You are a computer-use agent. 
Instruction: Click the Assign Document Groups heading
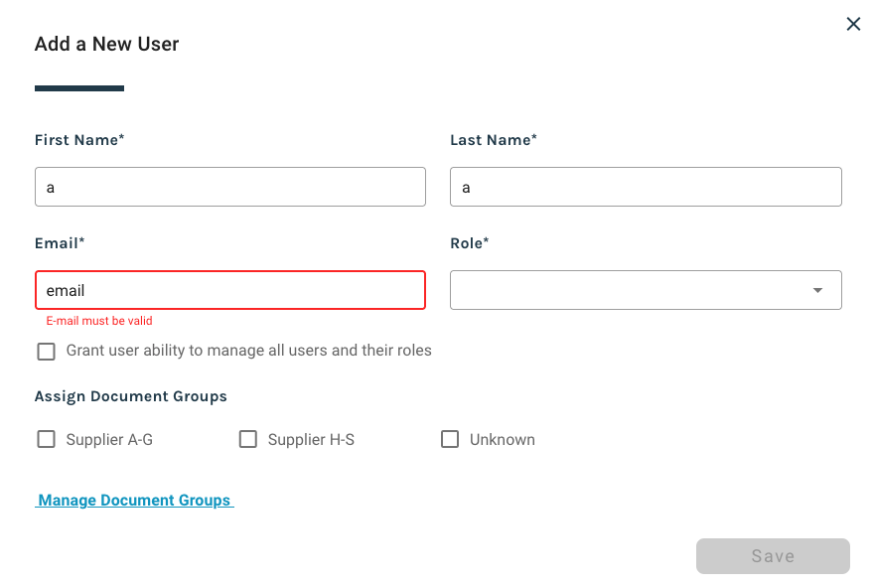130,395
